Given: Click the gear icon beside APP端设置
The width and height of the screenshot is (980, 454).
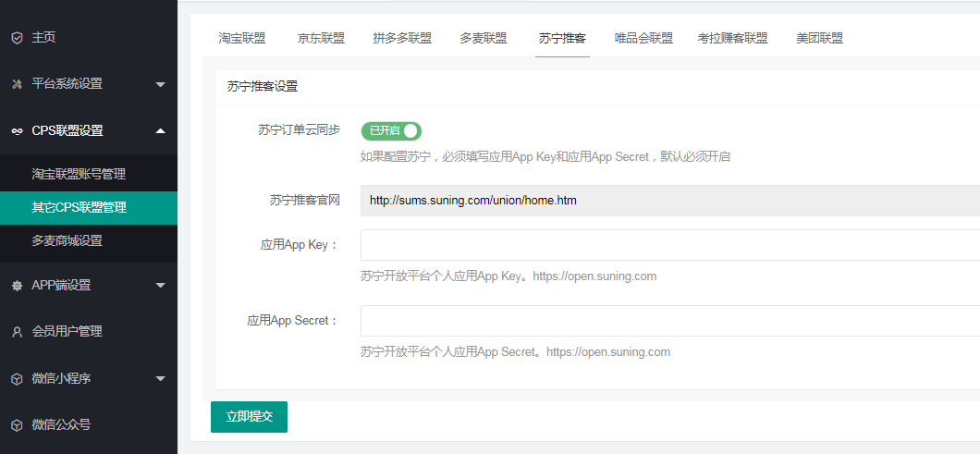Looking at the screenshot, I should 17,285.
